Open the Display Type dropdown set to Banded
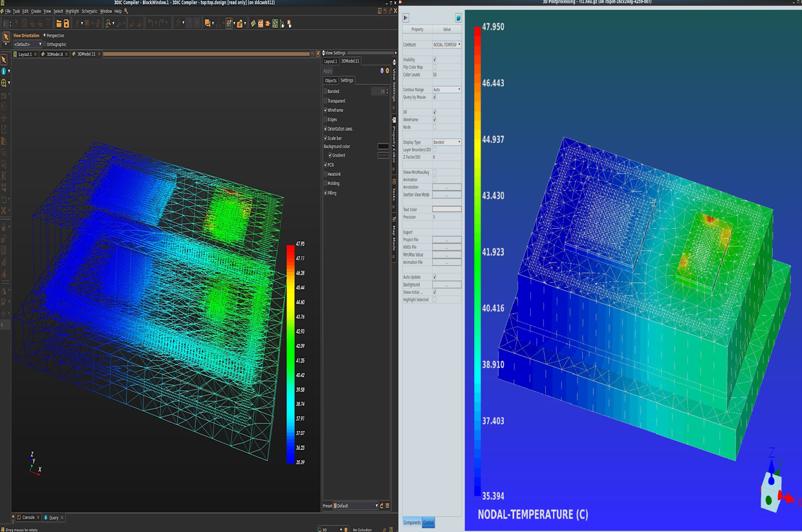Viewport: 802px width, 532px height. [x=446, y=142]
